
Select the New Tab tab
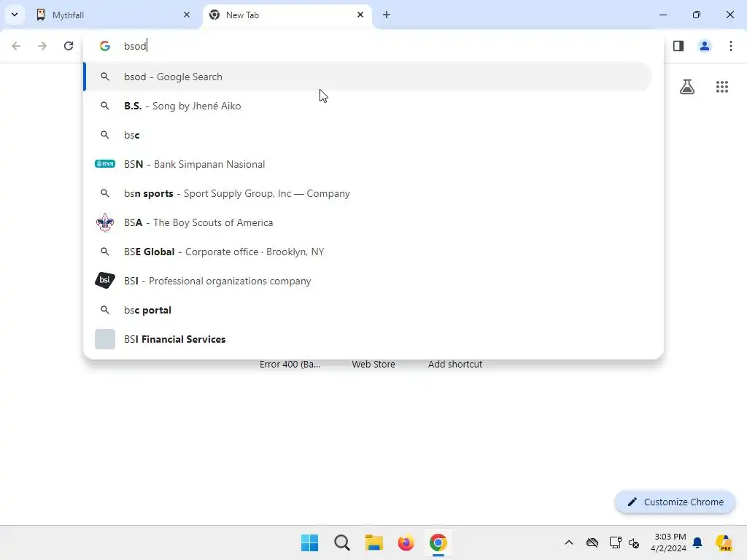click(x=287, y=15)
